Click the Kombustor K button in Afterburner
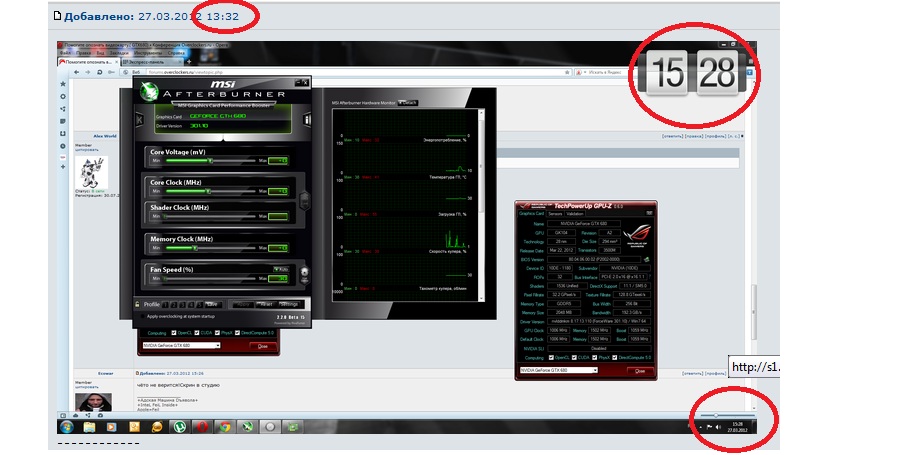 pos(139,120)
